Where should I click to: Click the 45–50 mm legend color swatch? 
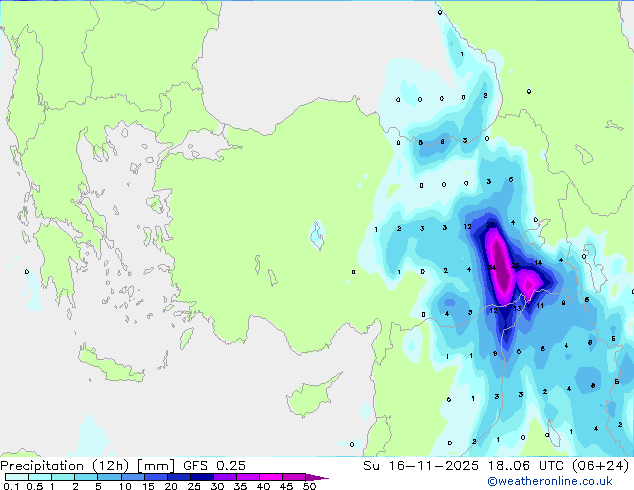[294, 477]
